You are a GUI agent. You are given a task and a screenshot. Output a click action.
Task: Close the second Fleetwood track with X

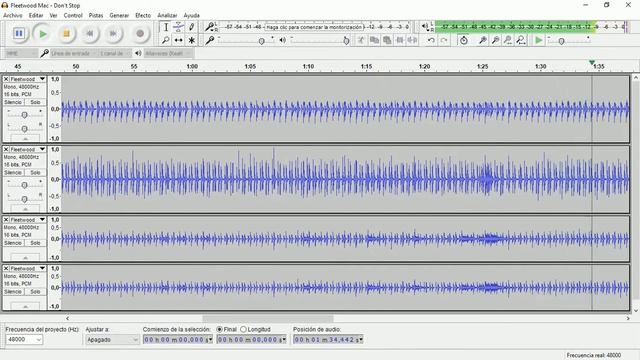click(6, 149)
